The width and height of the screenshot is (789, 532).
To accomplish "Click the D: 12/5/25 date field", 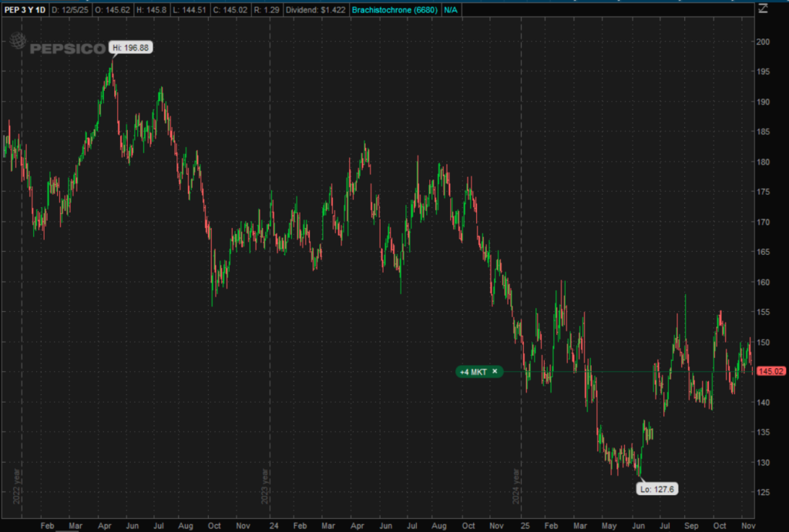I will coord(69,9).
